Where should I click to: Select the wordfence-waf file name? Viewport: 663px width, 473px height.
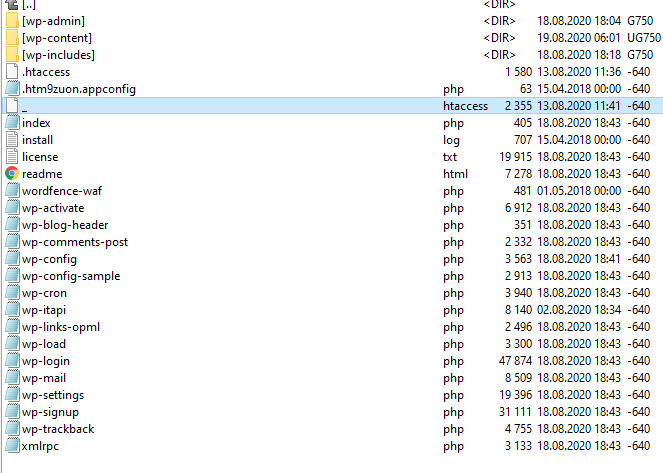62,191
